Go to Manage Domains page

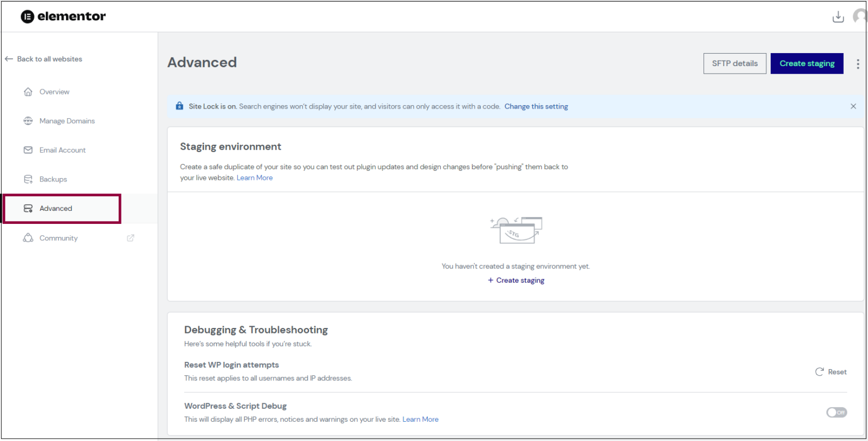tap(67, 121)
